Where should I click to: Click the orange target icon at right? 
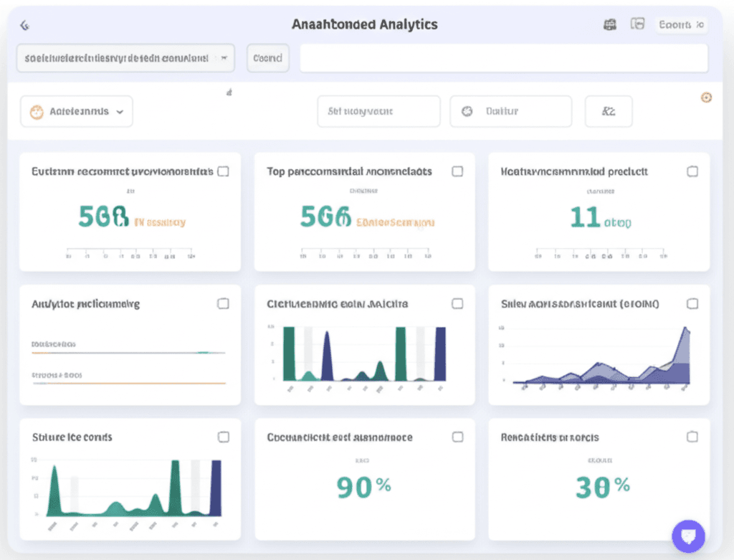click(706, 98)
